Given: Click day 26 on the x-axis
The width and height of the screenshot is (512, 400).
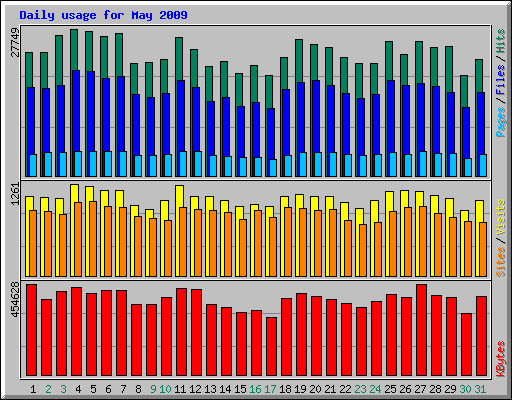Looking at the screenshot, I should (405, 389).
